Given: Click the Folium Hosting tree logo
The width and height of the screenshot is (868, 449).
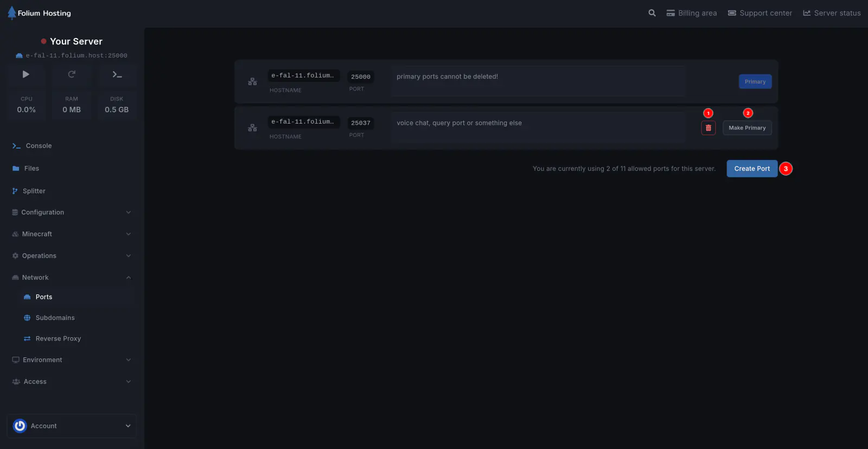Looking at the screenshot, I should (x=12, y=13).
